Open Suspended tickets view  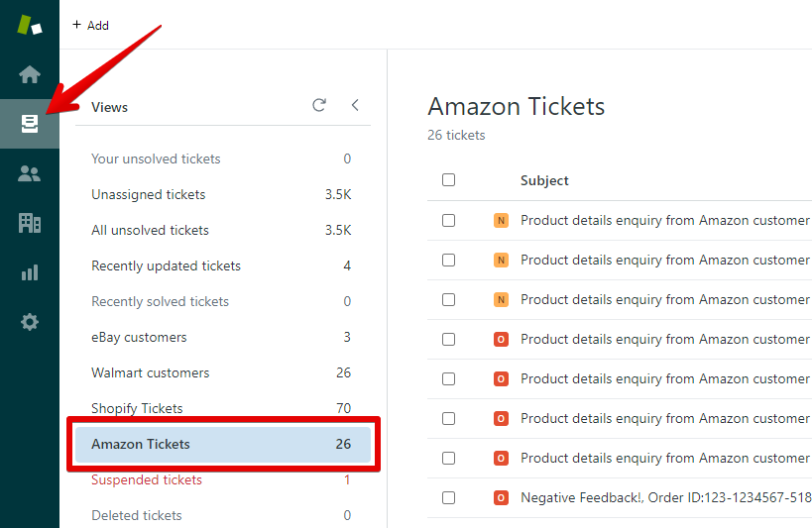coord(223,479)
